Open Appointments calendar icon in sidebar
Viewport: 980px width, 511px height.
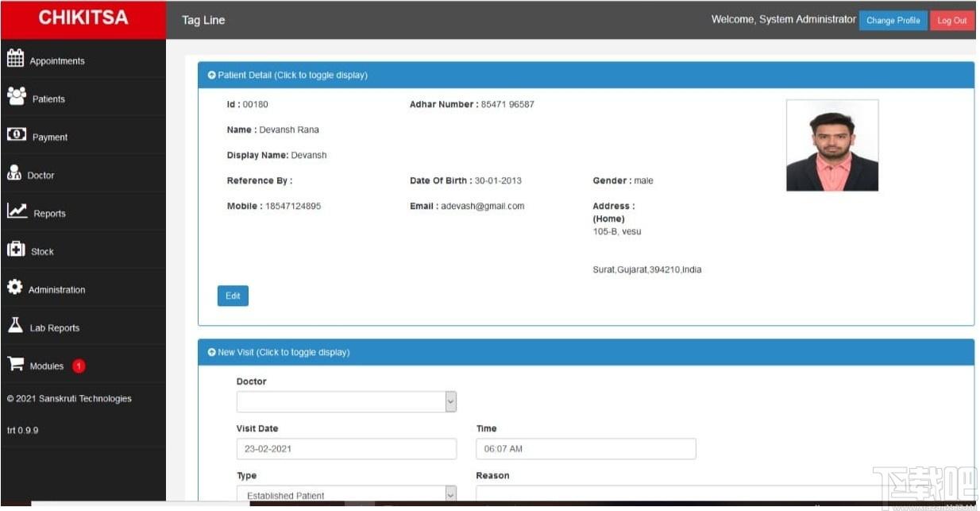[15, 58]
